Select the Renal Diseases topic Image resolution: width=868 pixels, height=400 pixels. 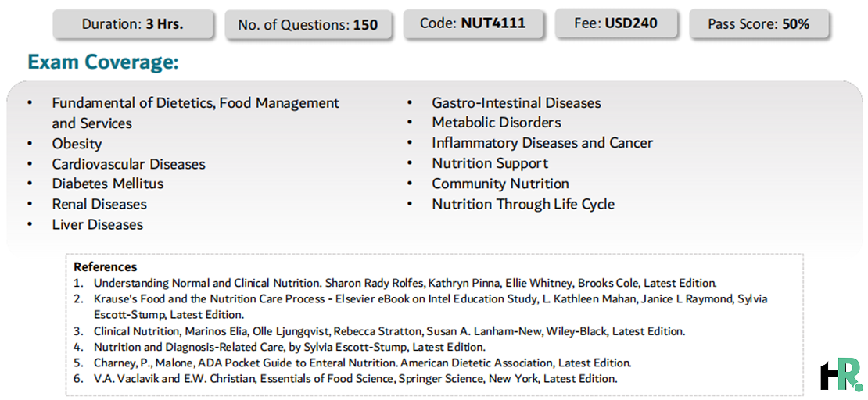click(x=99, y=204)
